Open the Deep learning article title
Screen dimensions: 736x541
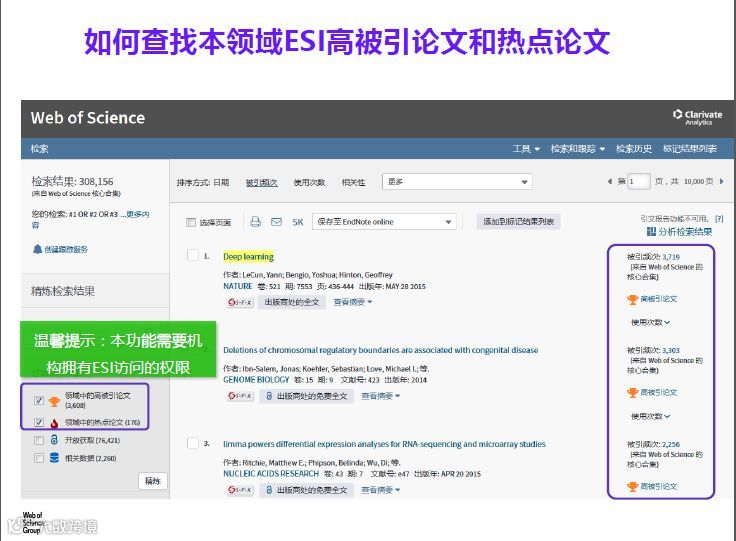tap(248, 257)
